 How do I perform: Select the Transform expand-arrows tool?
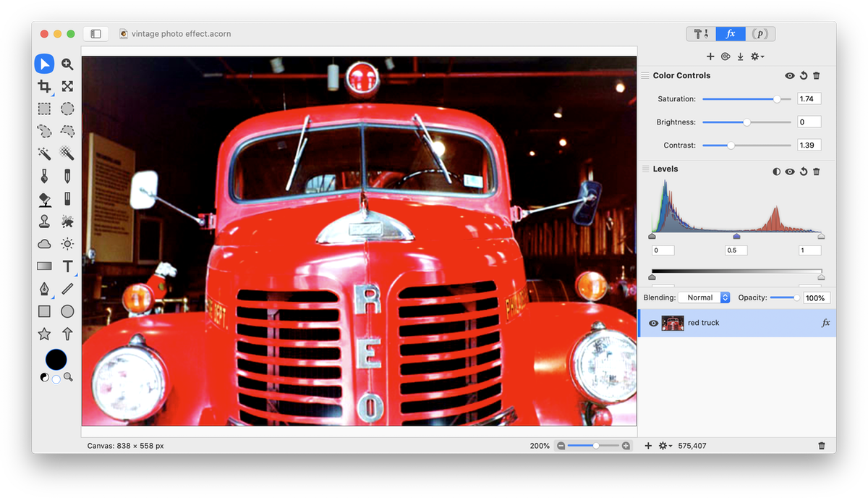pos(67,86)
